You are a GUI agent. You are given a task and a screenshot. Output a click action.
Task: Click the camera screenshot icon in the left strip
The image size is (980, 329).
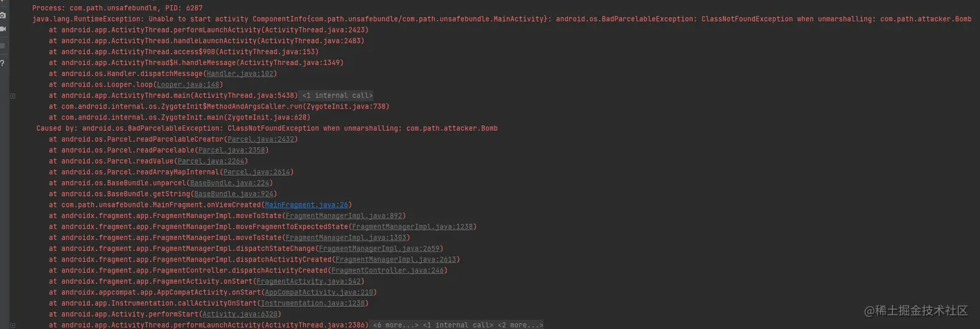click(x=3, y=15)
